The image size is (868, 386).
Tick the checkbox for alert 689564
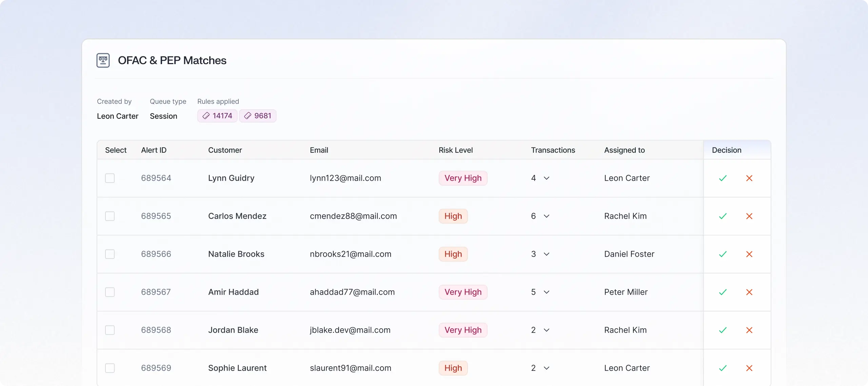110,178
